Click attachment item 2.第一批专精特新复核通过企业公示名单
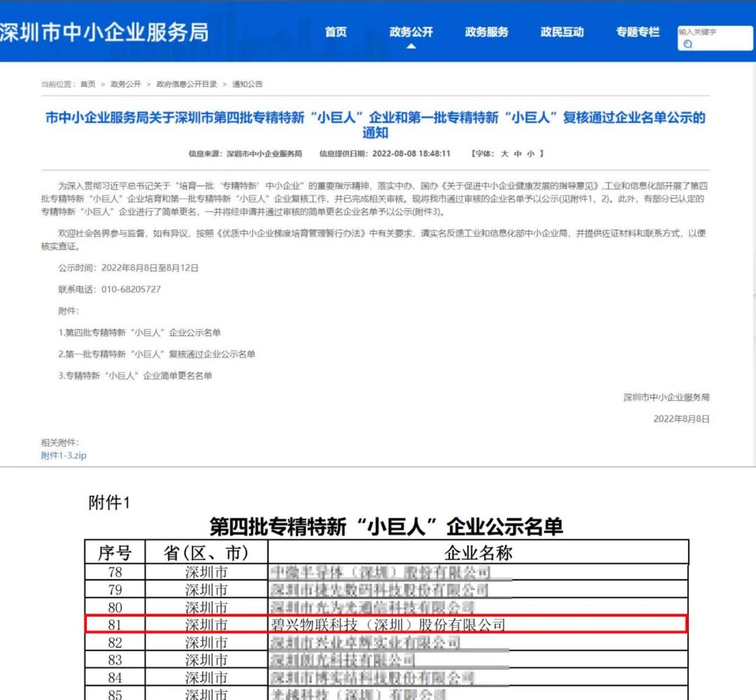756x700 pixels. [157, 354]
